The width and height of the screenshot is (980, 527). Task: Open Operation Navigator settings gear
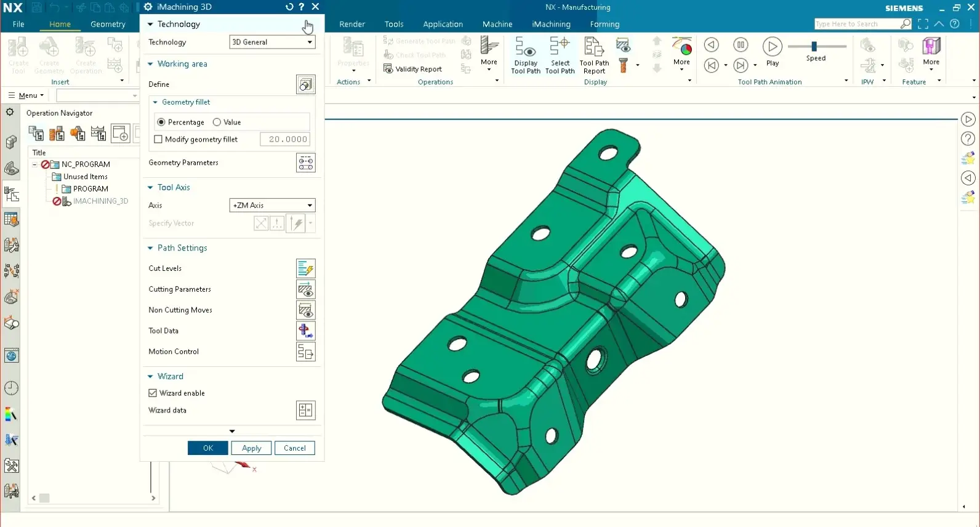coord(10,112)
